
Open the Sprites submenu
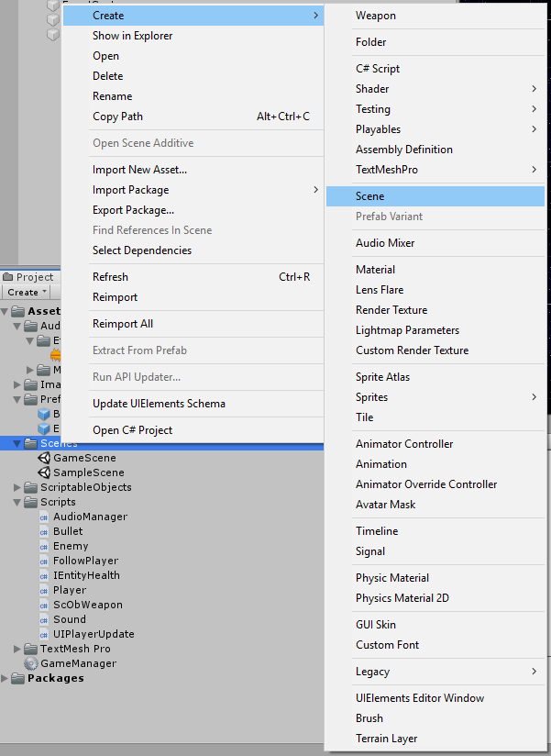435,397
